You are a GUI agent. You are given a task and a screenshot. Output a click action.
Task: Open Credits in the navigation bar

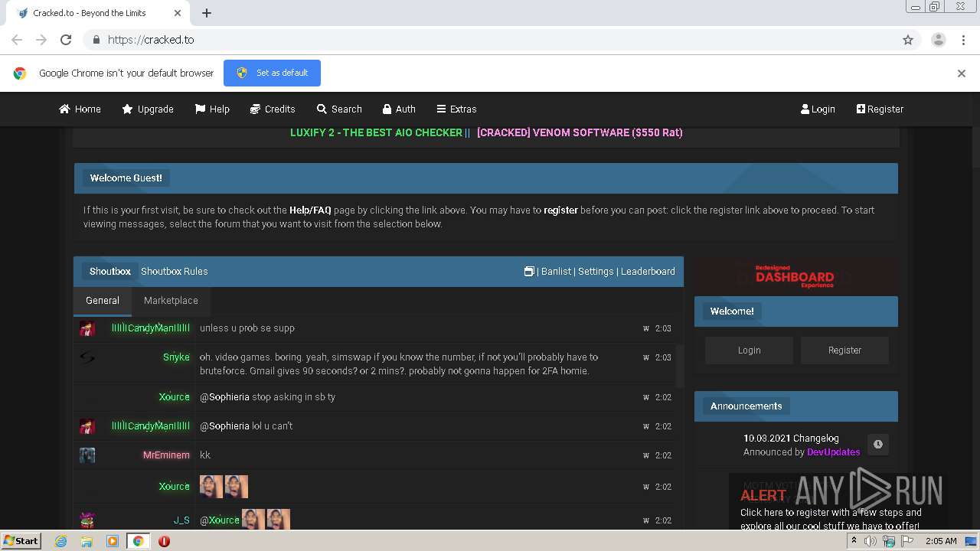point(273,109)
